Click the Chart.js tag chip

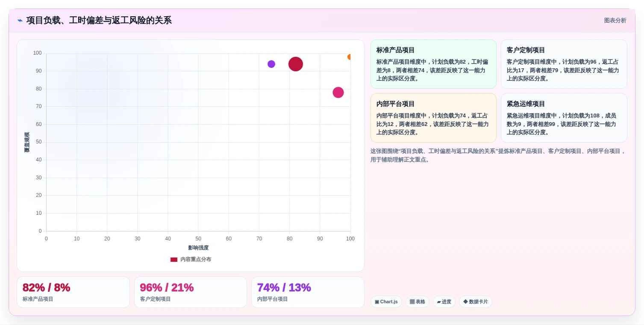pyautogui.click(x=386, y=302)
